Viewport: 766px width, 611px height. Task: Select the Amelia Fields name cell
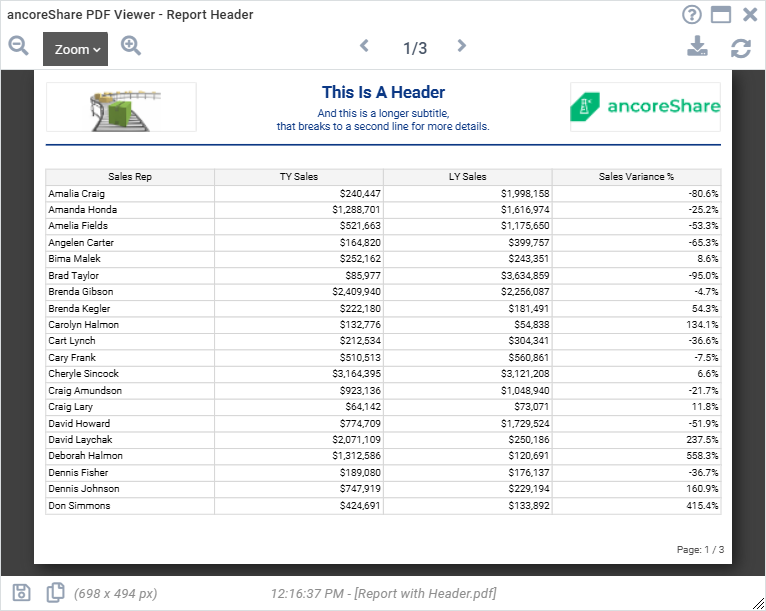point(130,226)
